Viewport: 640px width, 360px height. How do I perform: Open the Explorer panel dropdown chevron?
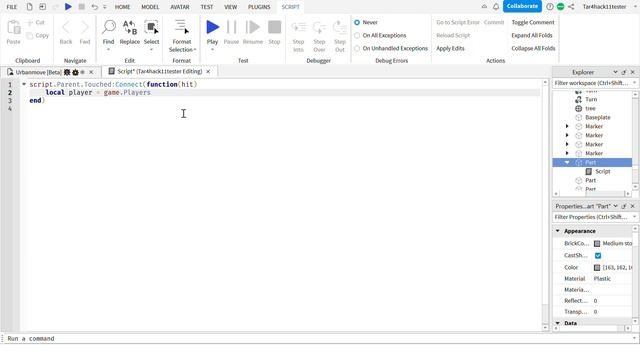[615, 72]
